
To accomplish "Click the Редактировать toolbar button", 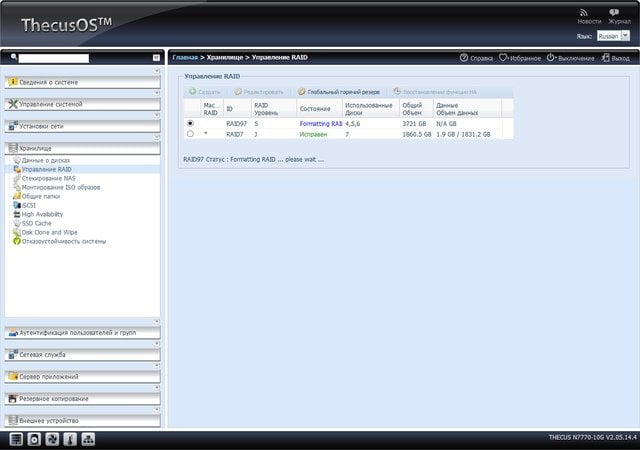I will coord(259,92).
